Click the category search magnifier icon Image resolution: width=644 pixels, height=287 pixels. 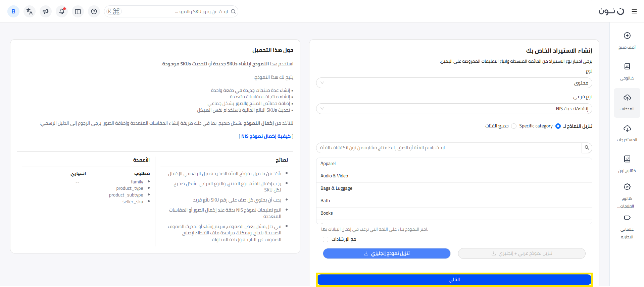point(587,148)
